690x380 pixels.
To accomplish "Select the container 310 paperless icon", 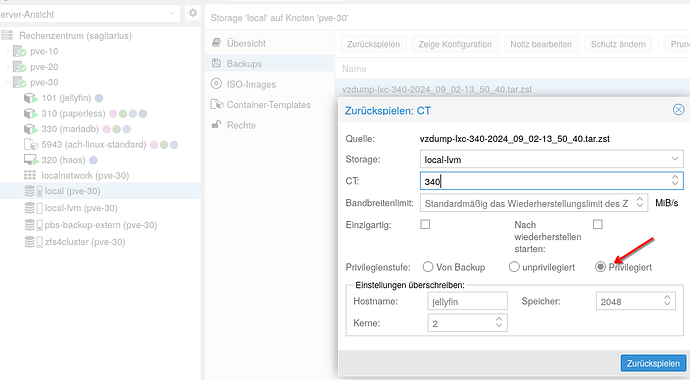I will (x=31, y=113).
